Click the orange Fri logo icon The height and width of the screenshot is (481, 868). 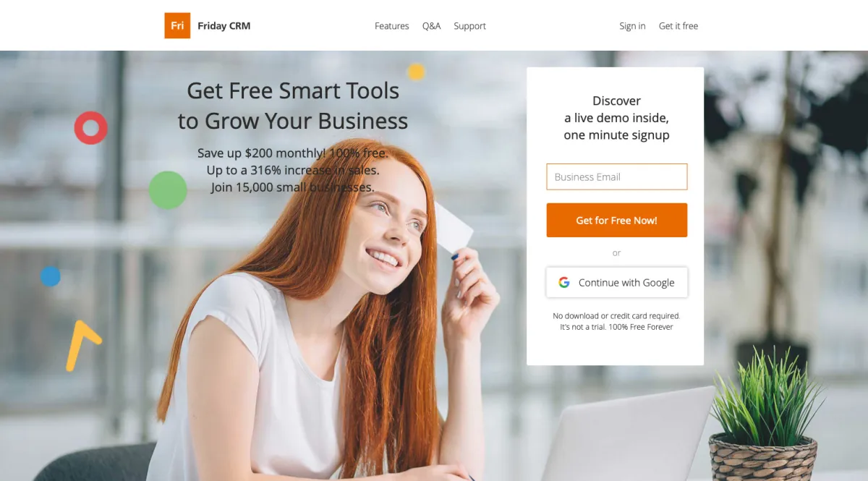coord(177,25)
